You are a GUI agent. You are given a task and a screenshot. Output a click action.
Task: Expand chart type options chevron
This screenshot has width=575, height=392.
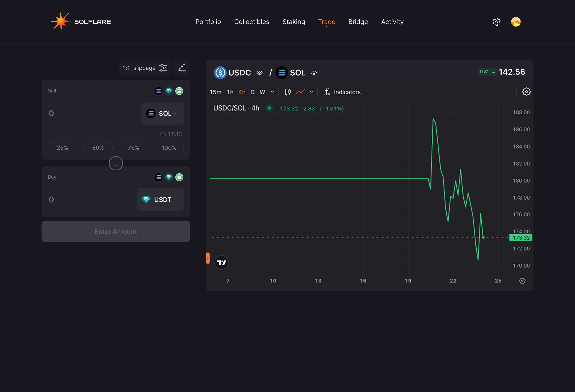pos(311,92)
